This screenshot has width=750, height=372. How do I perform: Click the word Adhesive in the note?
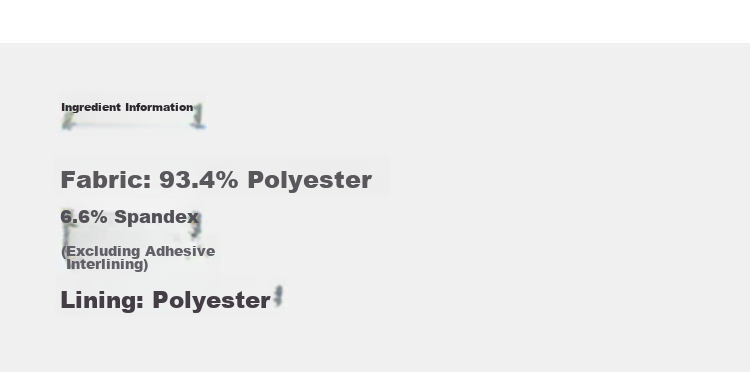(x=180, y=251)
